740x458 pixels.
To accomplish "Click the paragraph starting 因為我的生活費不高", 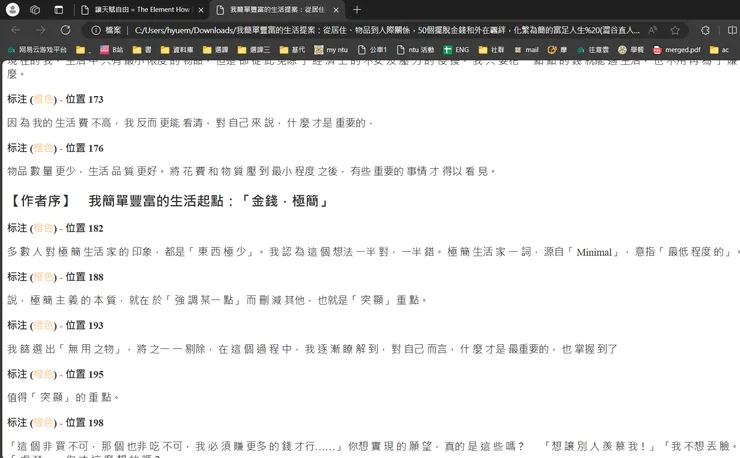I will pos(190,123).
